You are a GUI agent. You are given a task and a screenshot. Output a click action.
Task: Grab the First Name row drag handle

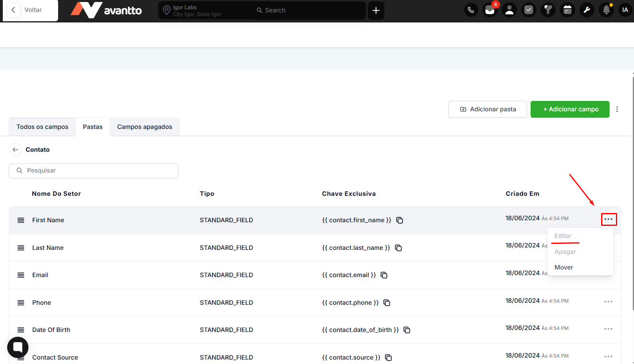[x=21, y=220]
